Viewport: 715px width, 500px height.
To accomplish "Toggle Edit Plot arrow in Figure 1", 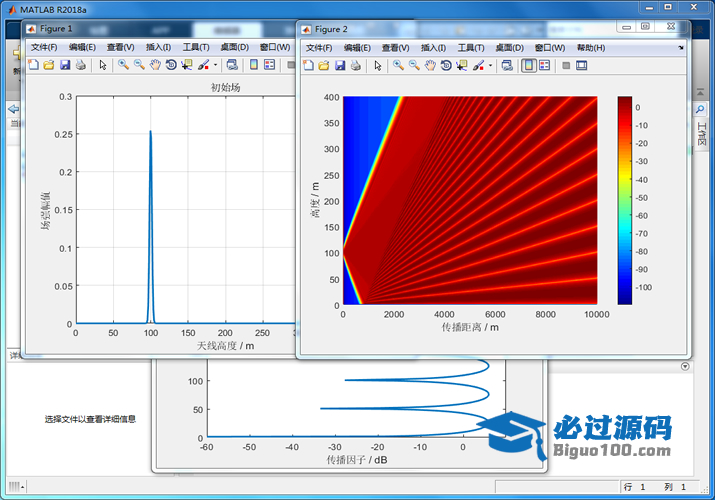I will (103, 65).
